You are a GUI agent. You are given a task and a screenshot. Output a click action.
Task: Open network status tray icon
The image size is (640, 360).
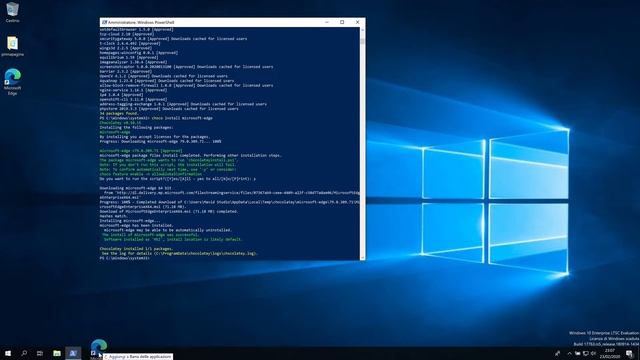[585, 353]
